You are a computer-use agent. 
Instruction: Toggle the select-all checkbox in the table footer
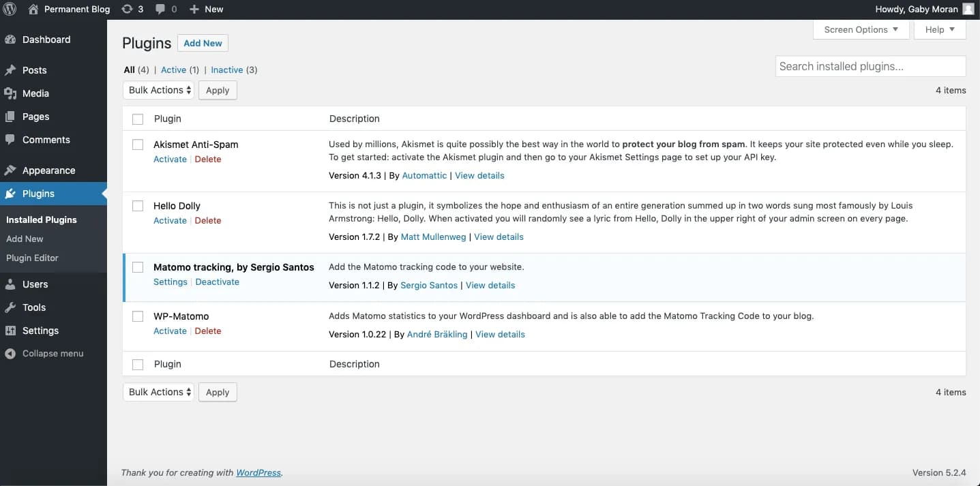point(138,365)
